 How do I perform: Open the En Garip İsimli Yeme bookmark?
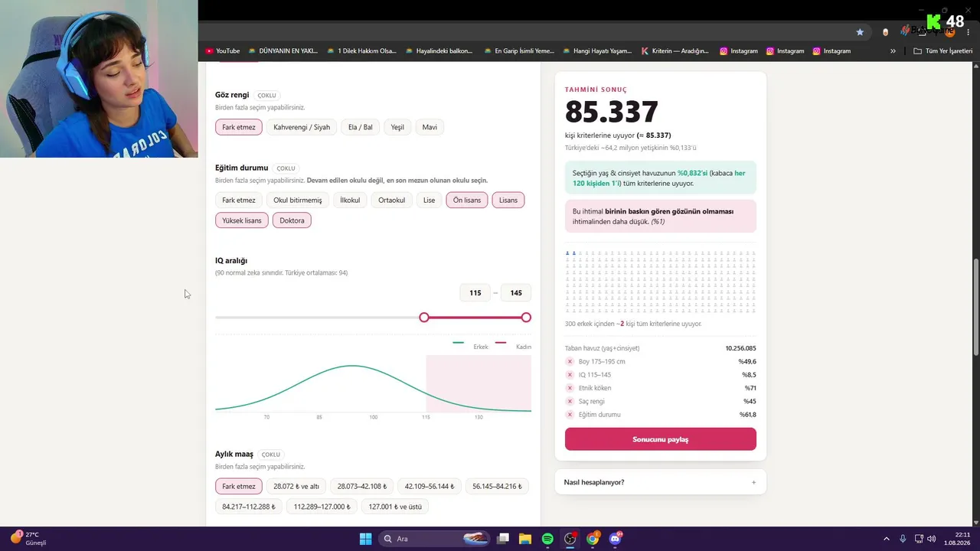[x=518, y=51]
